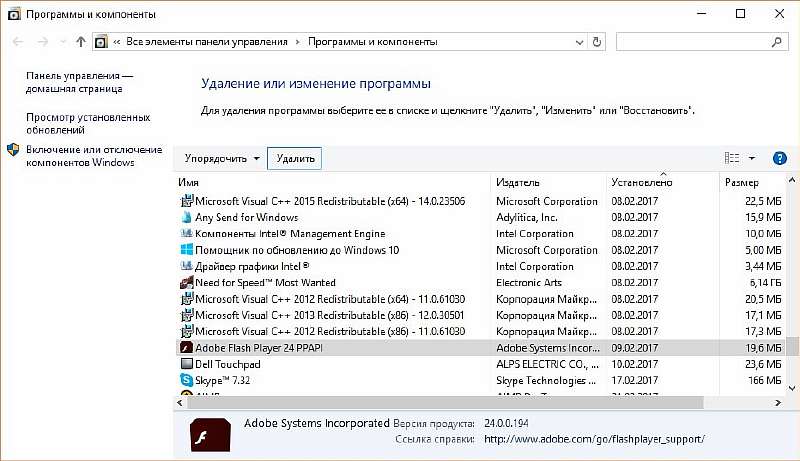The height and width of the screenshot is (461, 800).
Task: Click the Удалить button
Action: 295,158
